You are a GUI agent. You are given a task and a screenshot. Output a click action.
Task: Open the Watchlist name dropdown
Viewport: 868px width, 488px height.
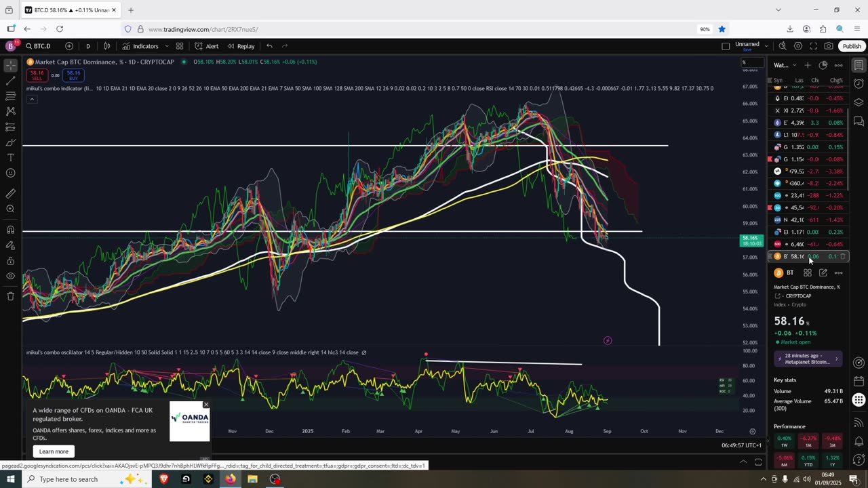coord(785,65)
